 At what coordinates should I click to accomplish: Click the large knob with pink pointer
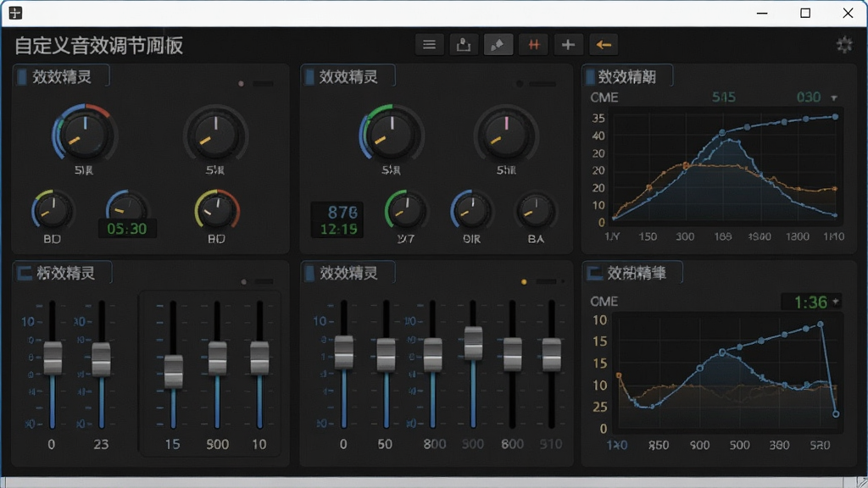coord(505,135)
